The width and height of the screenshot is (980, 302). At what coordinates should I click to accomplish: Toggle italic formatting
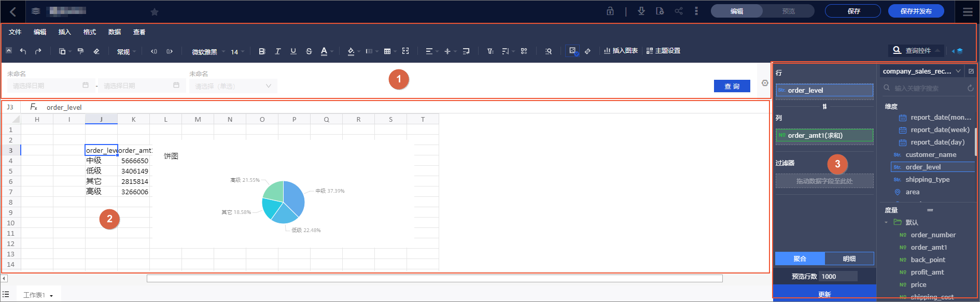point(278,51)
